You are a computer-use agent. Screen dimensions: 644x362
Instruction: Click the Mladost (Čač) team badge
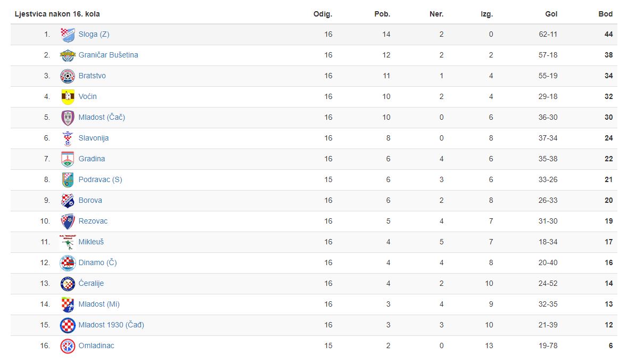pos(68,117)
